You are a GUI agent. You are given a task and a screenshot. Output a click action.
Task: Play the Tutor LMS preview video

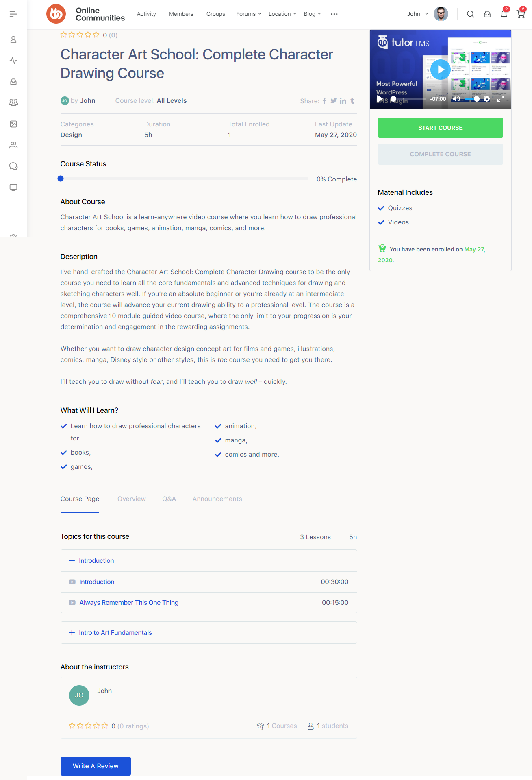coord(441,70)
